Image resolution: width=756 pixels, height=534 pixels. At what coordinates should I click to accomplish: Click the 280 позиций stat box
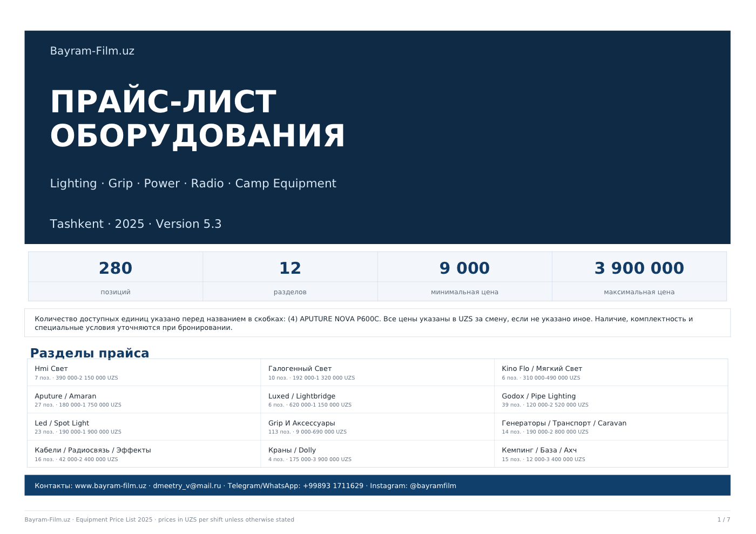116,276
